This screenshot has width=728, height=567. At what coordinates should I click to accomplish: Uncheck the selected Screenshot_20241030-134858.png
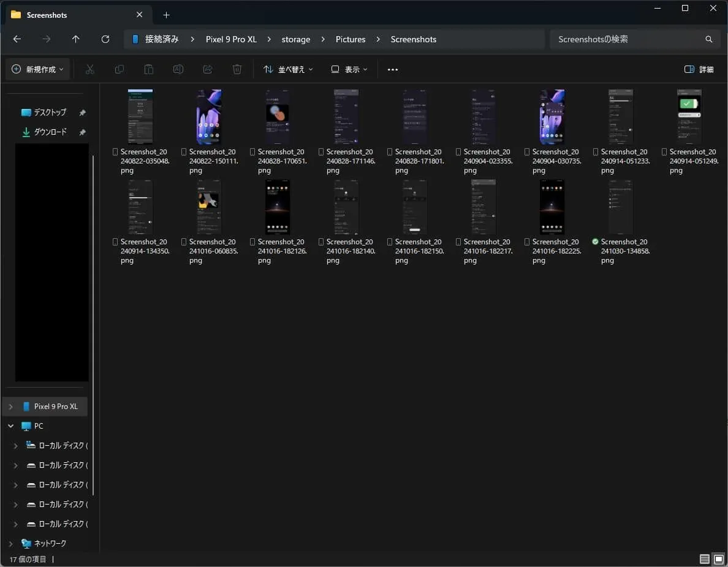click(x=596, y=242)
